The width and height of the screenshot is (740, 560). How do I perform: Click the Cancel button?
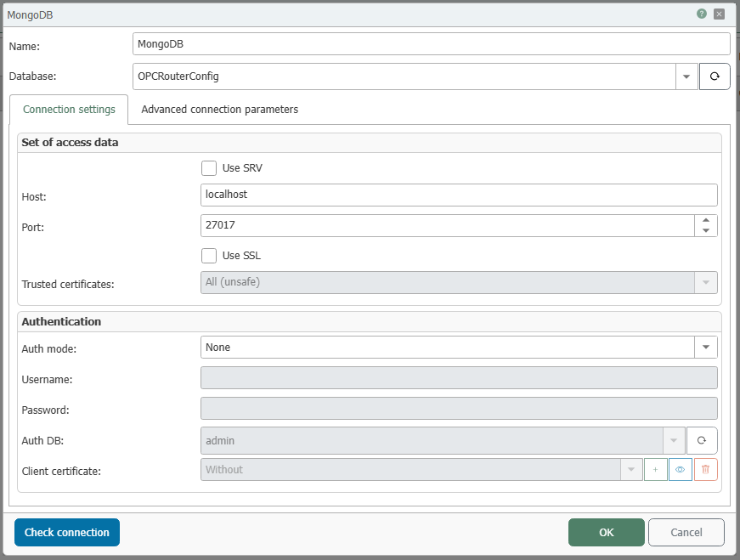click(686, 532)
